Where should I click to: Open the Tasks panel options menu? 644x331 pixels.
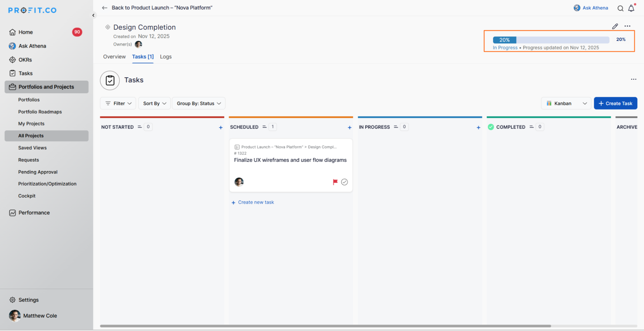tap(633, 79)
